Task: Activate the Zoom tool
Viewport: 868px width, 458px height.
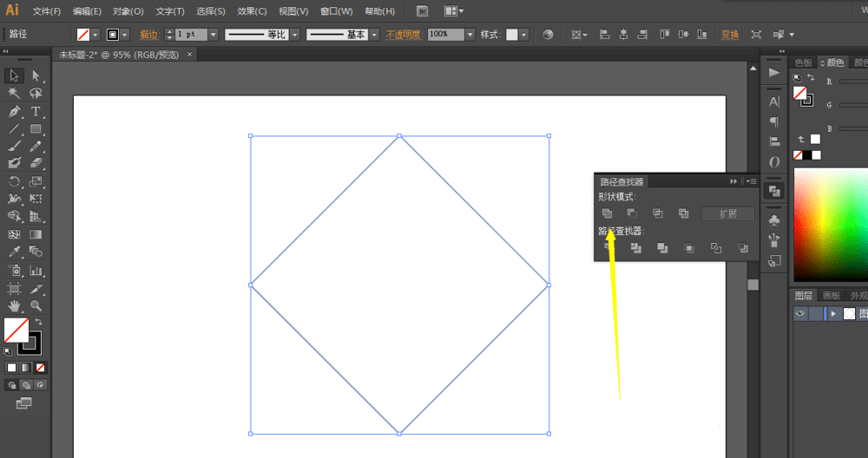Action: pyautogui.click(x=36, y=305)
